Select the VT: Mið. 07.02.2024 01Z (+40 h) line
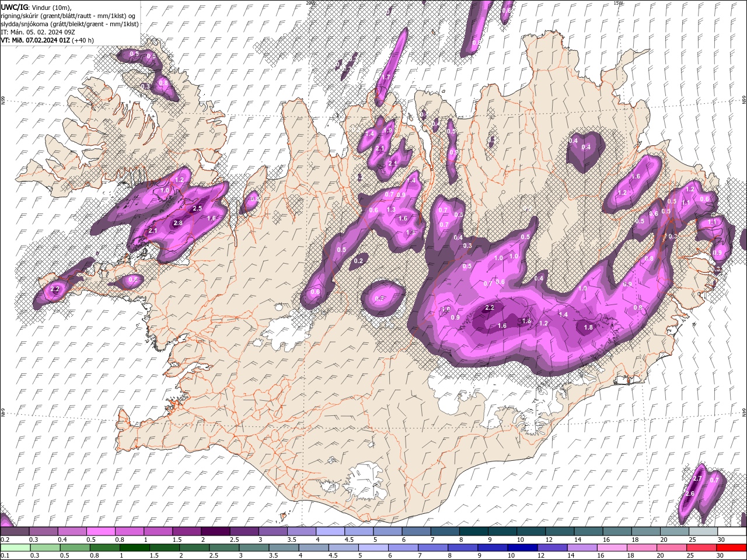Viewport: 747px width, 560px height. tap(48, 40)
